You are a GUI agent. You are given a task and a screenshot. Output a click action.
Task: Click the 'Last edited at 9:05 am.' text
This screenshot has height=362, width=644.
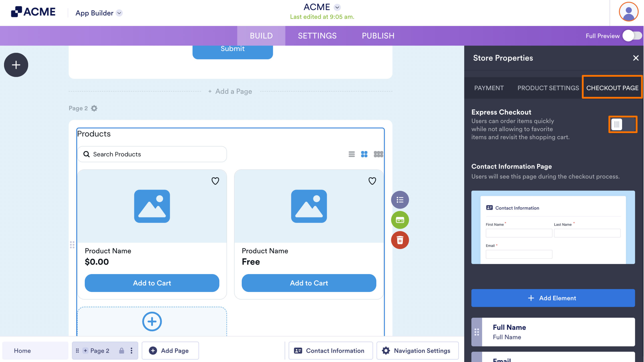322,17
